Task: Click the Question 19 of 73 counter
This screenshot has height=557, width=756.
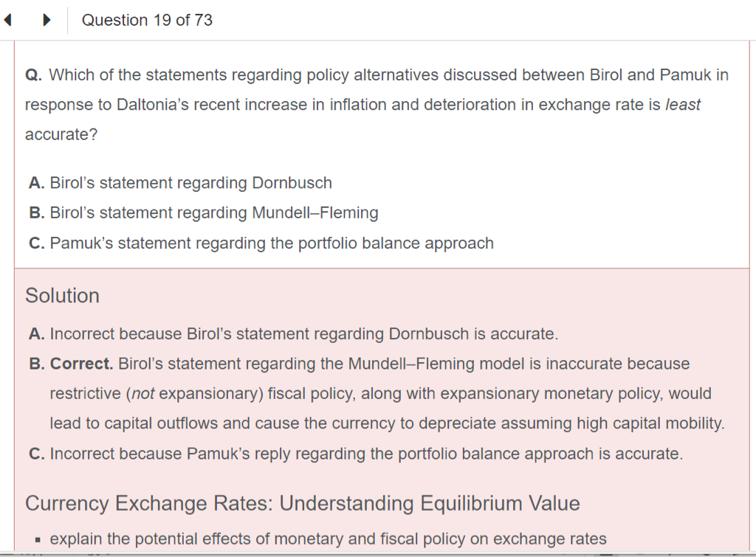Action: click(147, 21)
